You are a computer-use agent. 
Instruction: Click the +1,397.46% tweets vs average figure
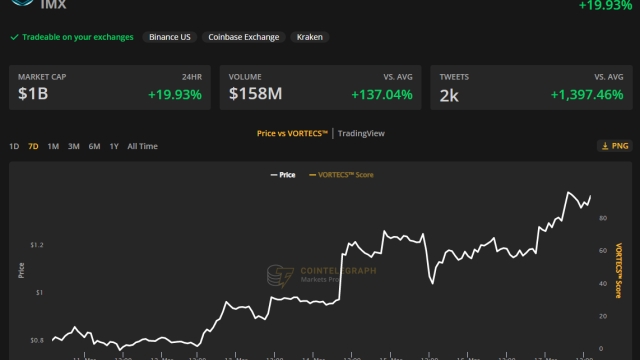tap(587, 95)
